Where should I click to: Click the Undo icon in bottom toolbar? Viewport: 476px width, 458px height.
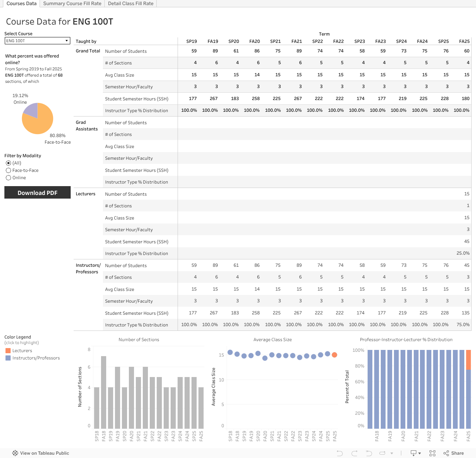tap(339, 453)
